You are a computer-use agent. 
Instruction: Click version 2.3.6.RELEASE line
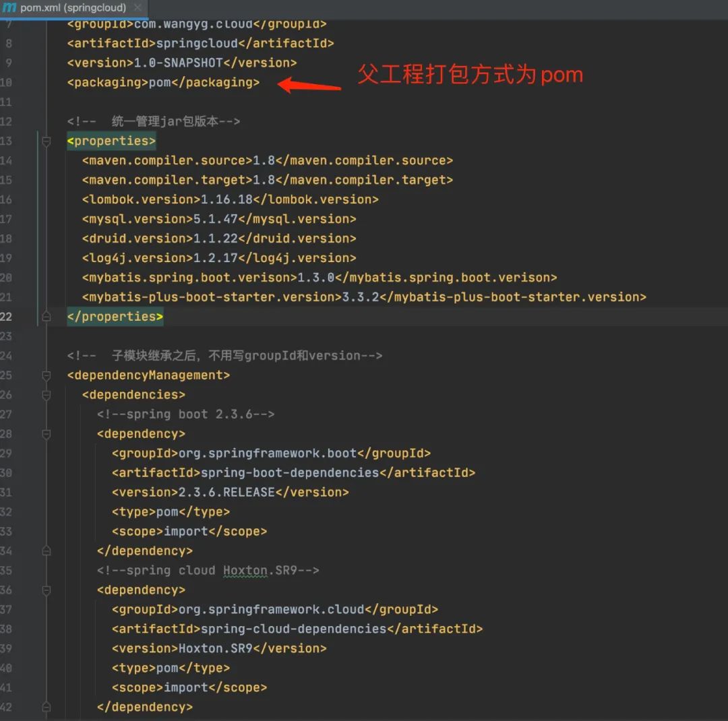[231, 492]
